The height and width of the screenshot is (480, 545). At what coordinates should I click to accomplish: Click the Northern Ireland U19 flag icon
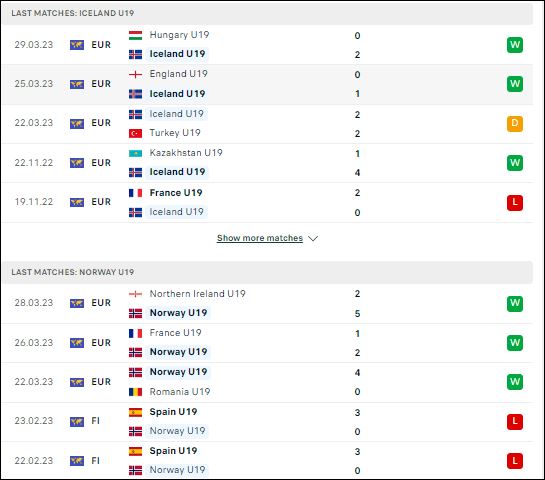pyautogui.click(x=135, y=294)
